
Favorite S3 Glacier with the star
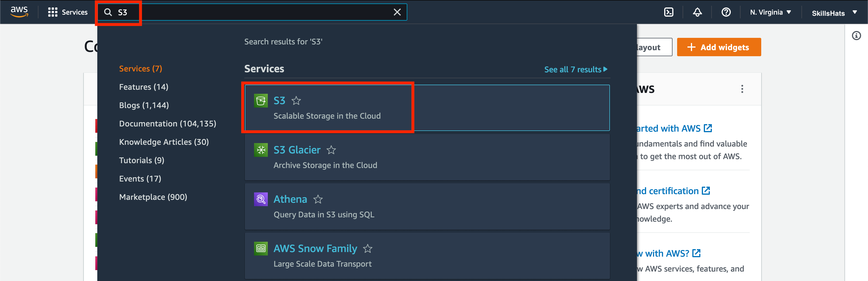point(331,150)
